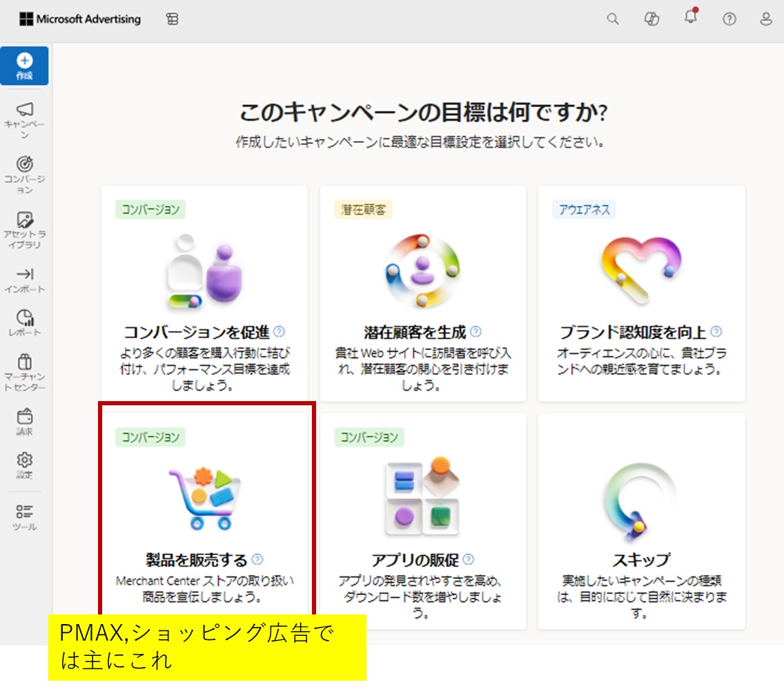The height and width of the screenshot is (689, 784).
Task: Choose the スキップ option card
Action: coord(641,521)
